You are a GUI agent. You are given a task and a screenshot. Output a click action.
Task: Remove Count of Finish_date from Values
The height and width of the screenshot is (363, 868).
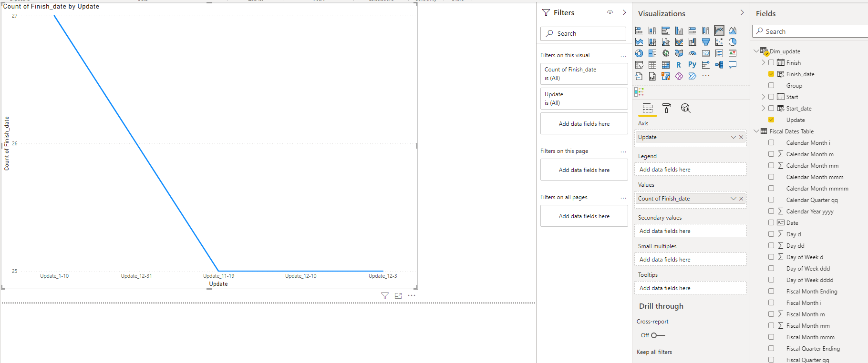coord(741,199)
